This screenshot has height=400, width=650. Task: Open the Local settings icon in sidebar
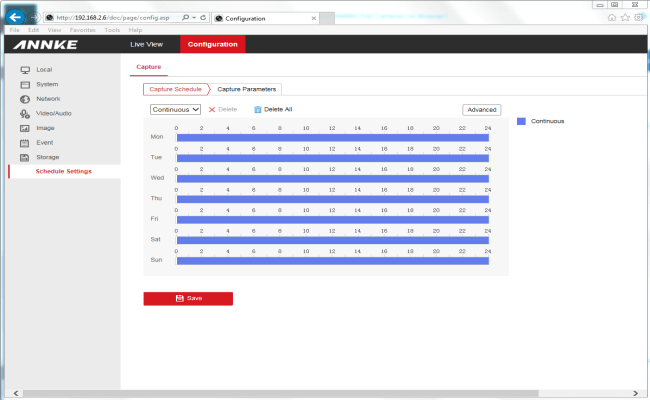pyautogui.click(x=25, y=69)
